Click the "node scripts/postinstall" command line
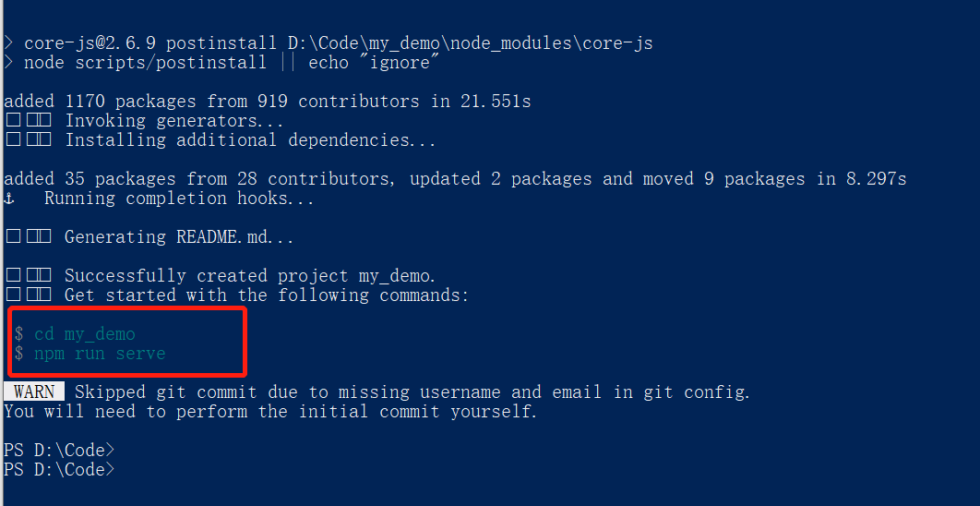This screenshot has height=506, width=980. (x=145, y=63)
